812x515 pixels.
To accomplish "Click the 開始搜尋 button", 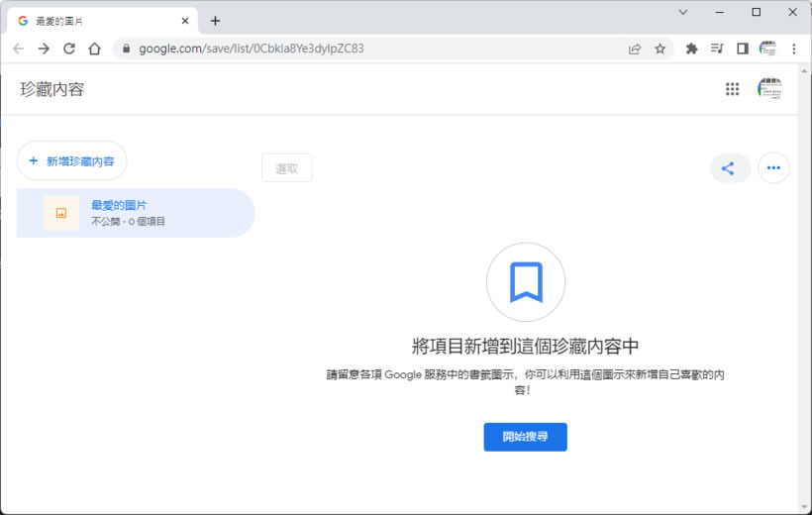I will (x=525, y=437).
